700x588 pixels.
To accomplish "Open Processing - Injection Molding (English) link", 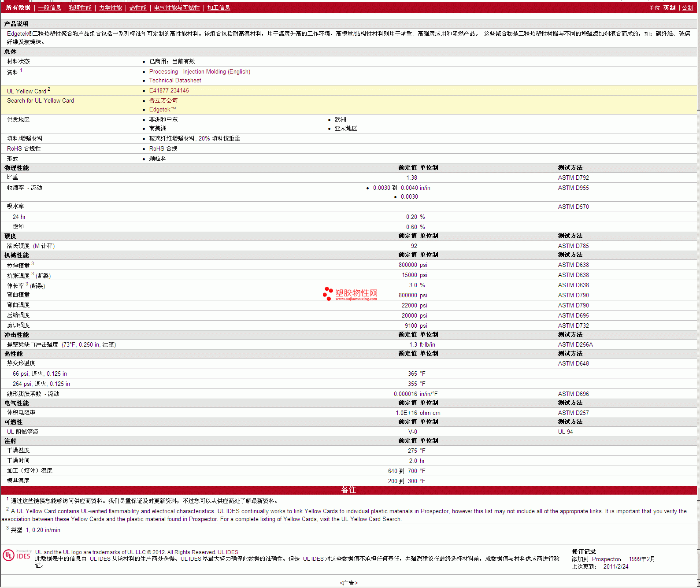I will point(200,72).
